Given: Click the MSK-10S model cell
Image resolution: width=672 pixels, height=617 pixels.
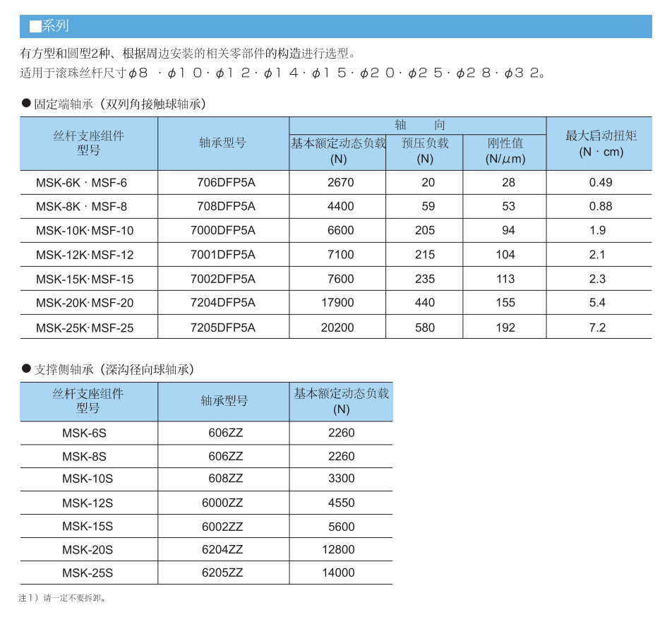Looking at the screenshot, I should coord(88,479).
